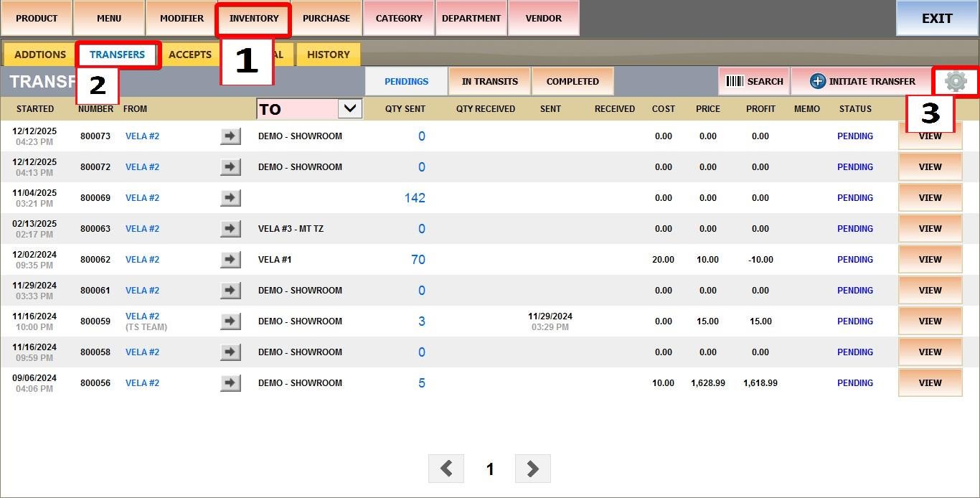The image size is (980, 498).
Task: Show Completed transfers
Action: point(573,82)
